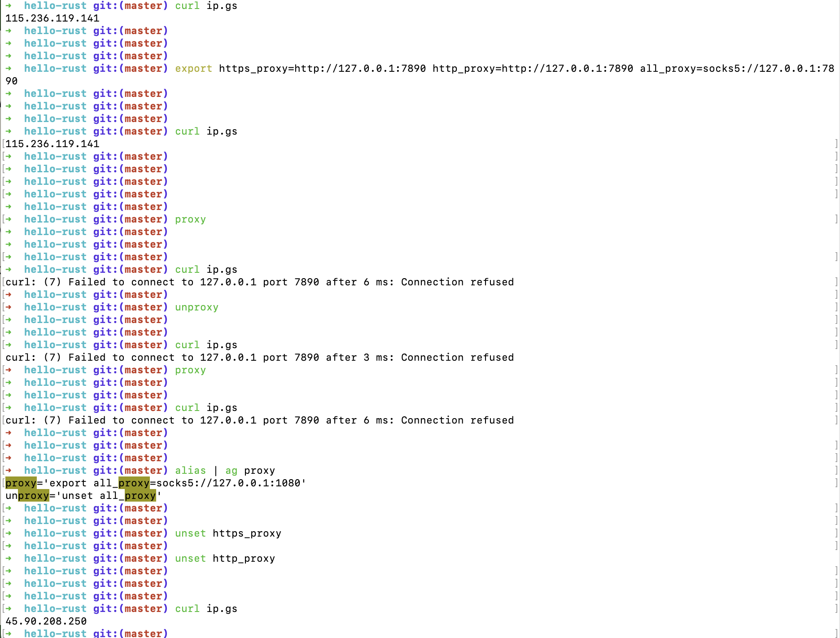
Task: Click all_proxy=socks5 value in export command
Action: pos(737,69)
